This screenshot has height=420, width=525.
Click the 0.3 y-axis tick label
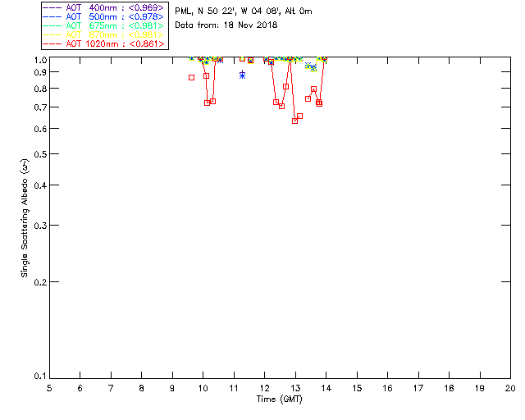(x=40, y=226)
